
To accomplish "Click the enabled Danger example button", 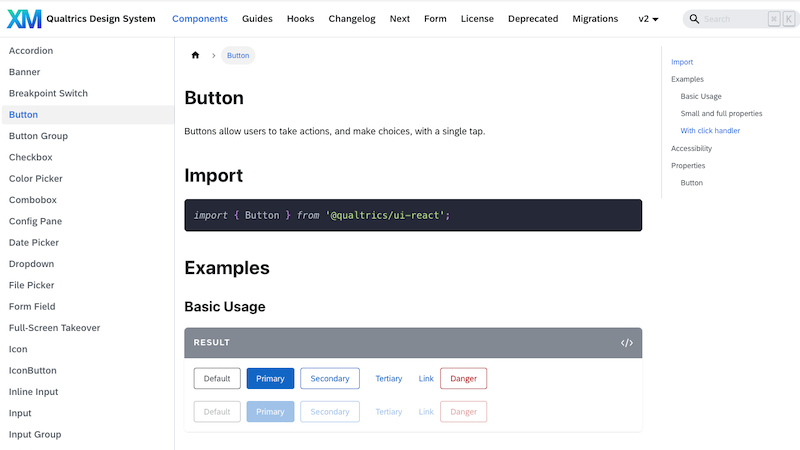I will click(x=463, y=379).
